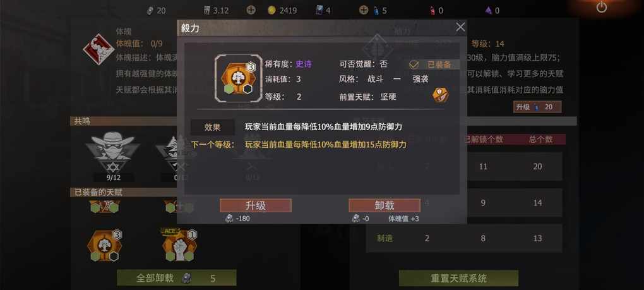This screenshot has width=644, height=290.
Task: Tap the brain-power 升级 20 button
Action: click(537, 107)
